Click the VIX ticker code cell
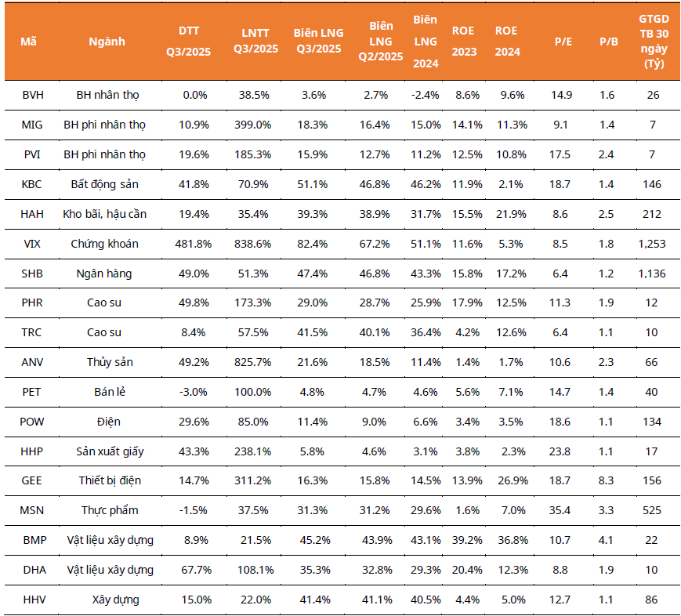 [x=32, y=244]
